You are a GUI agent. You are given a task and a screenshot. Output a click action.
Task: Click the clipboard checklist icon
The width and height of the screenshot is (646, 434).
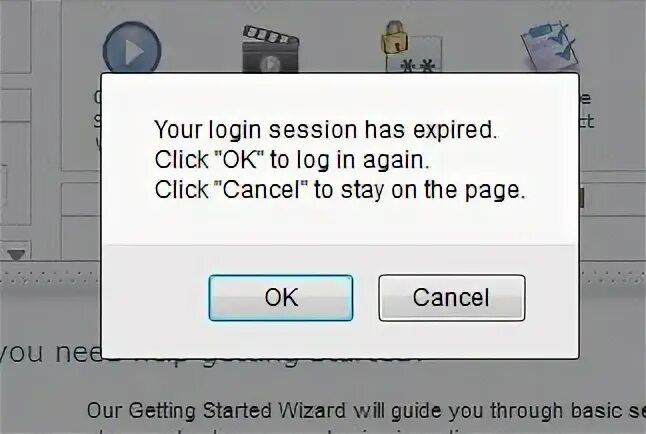point(548,46)
